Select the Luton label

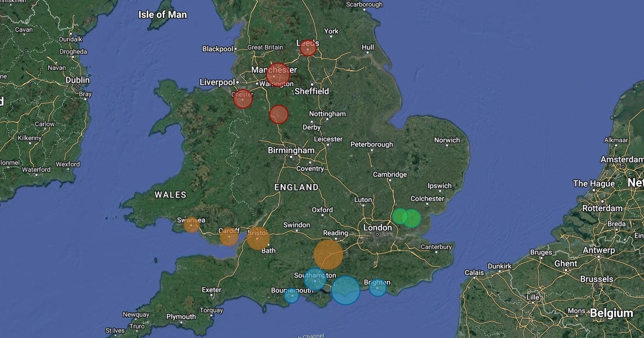coord(363,200)
